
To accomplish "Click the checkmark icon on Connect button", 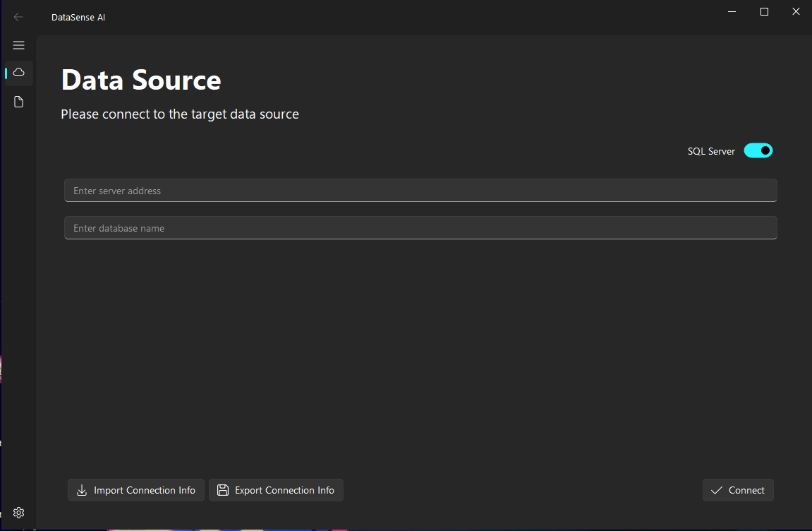I will [717, 490].
